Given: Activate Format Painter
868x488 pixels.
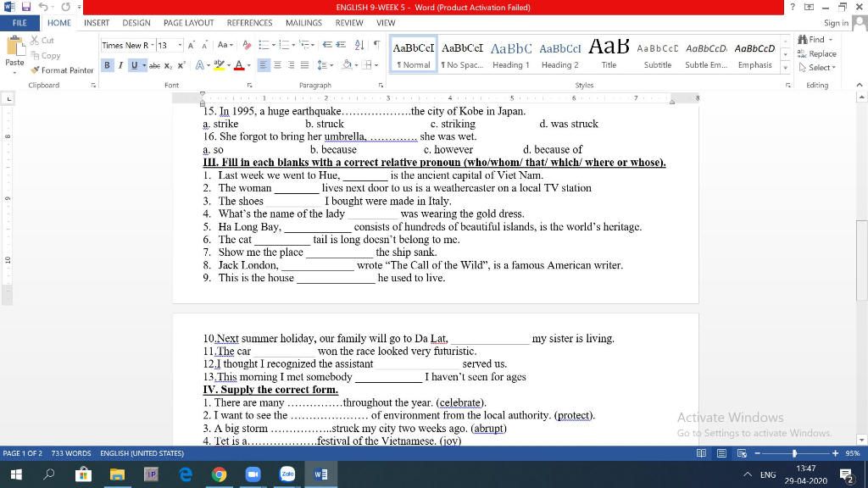Looking at the screenshot, I should coord(62,70).
